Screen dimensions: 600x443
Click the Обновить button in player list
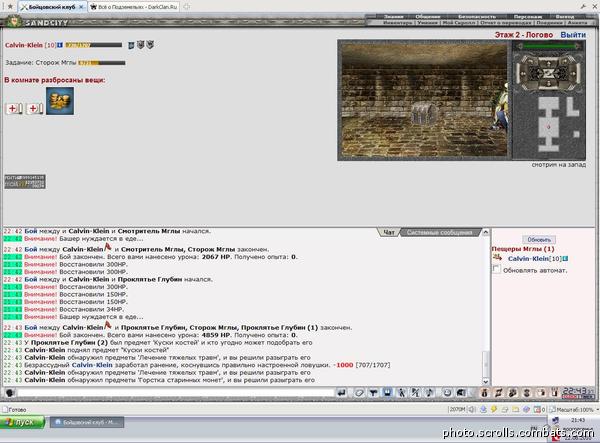(539, 240)
